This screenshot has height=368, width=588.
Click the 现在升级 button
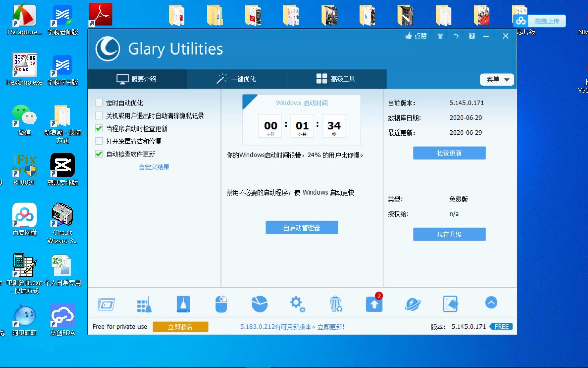tap(449, 234)
